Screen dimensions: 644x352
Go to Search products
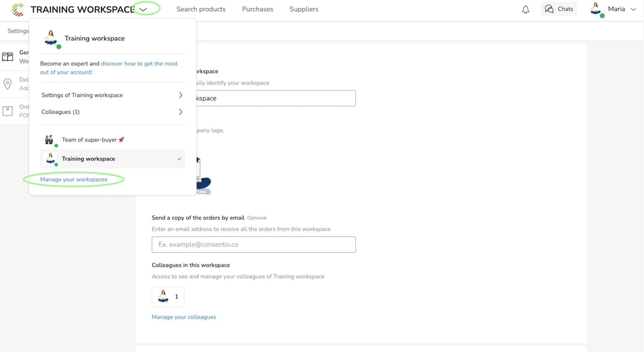click(x=201, y=9)
